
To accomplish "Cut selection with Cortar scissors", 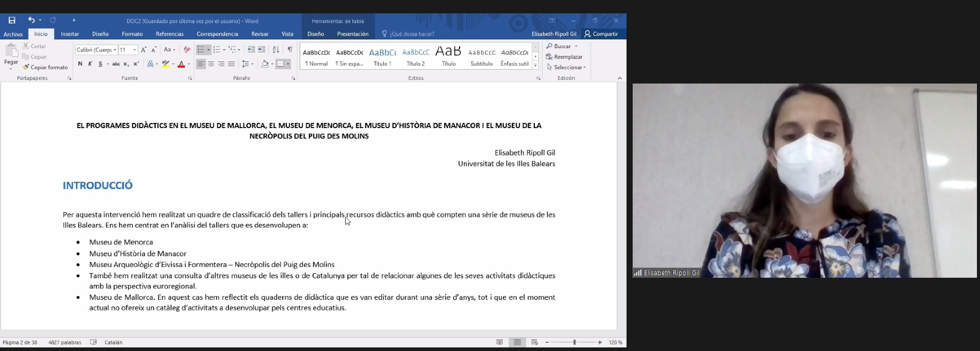I will coord(35,46).
